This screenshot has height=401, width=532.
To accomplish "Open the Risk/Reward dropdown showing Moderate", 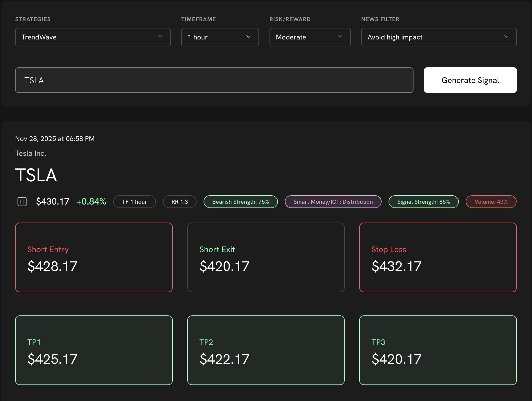I will [x=310, y=37].
